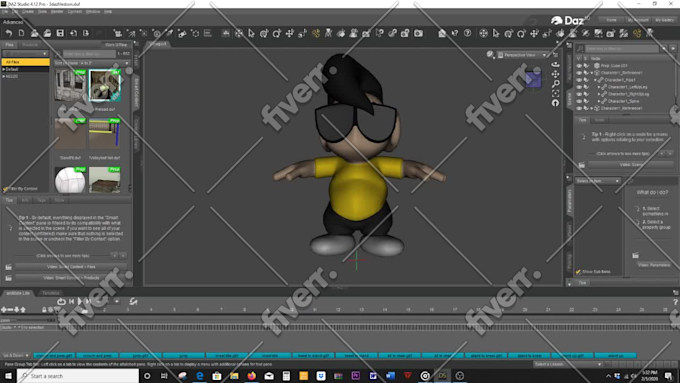Save the scene with the floppy disk icon

tap(60, 33)
